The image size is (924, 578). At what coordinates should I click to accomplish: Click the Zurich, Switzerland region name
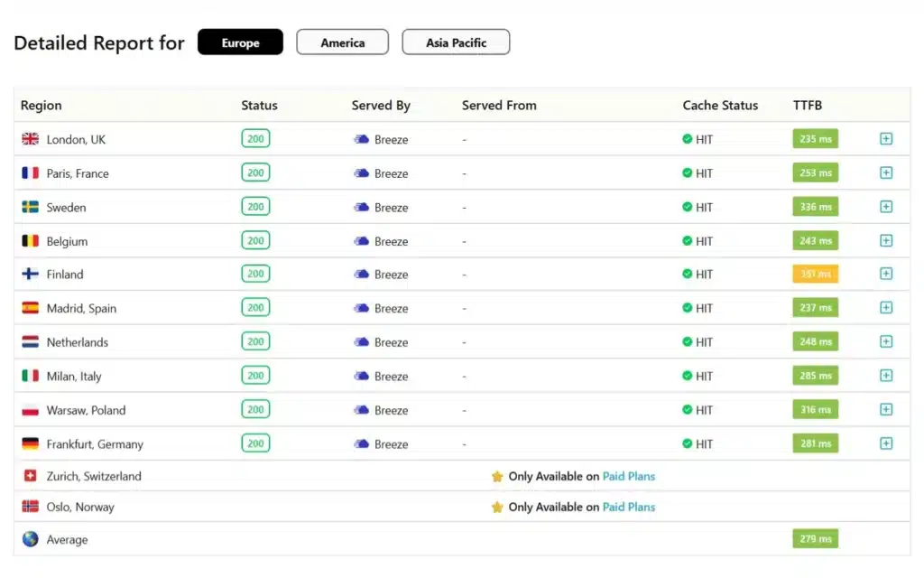click(x=94, y=476)
